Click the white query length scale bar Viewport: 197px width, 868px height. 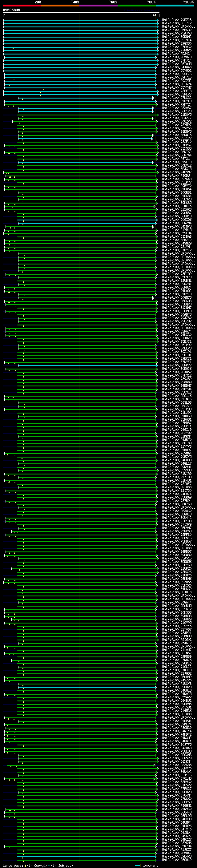[x=81, y=13]
